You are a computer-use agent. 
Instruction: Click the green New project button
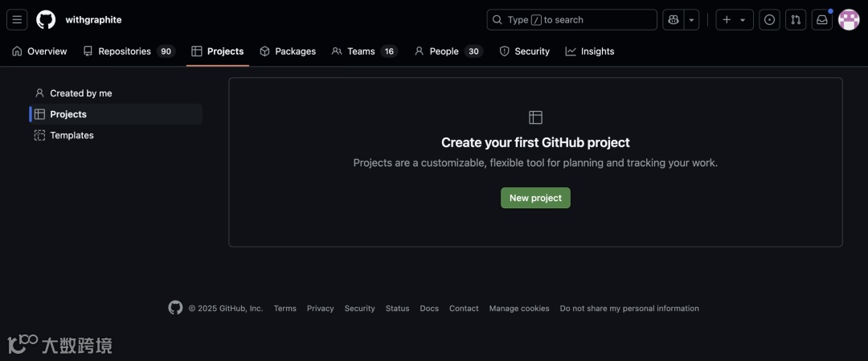point(535,198)
